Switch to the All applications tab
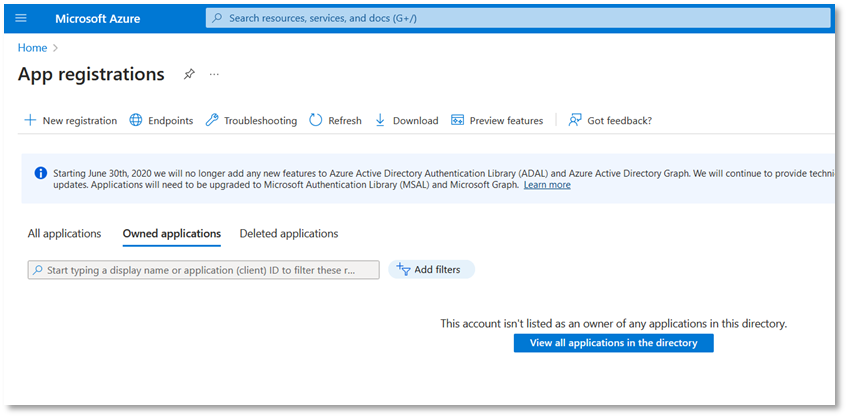Viewport: 847px width, 417px height. click(64, 234)
